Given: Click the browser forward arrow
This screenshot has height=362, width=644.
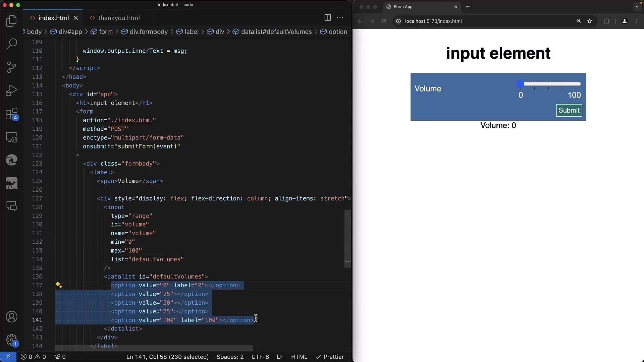Looking at the screenshot, I should coord(372,21).
